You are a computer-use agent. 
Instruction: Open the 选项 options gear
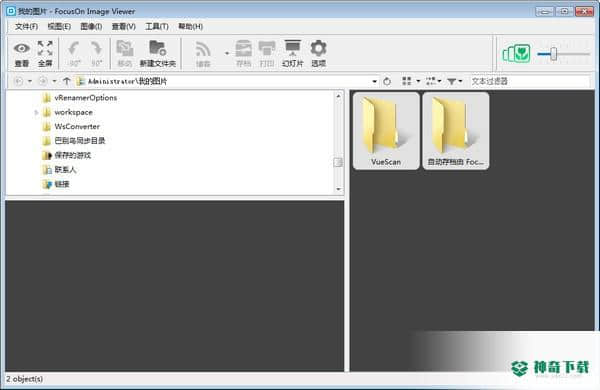click(318, 54)
